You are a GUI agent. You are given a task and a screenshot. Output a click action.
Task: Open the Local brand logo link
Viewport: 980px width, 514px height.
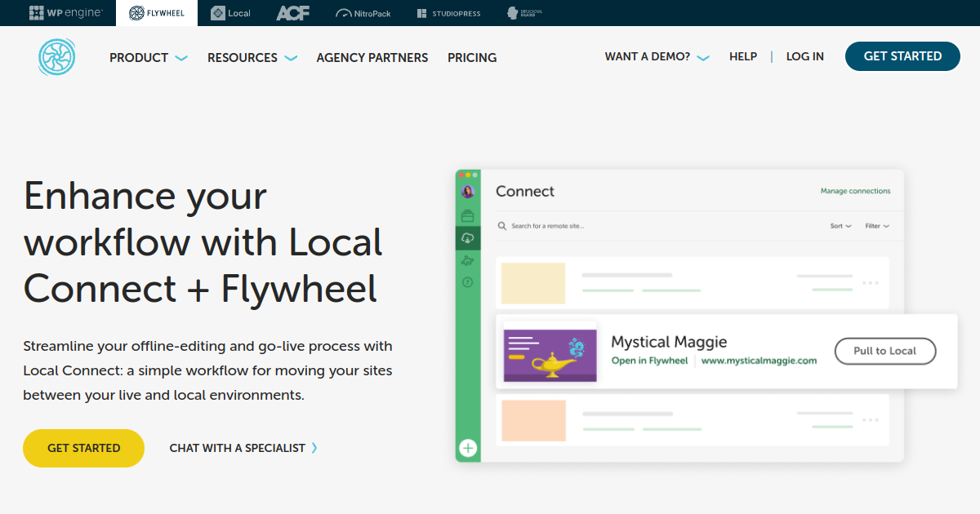[230, 13]
